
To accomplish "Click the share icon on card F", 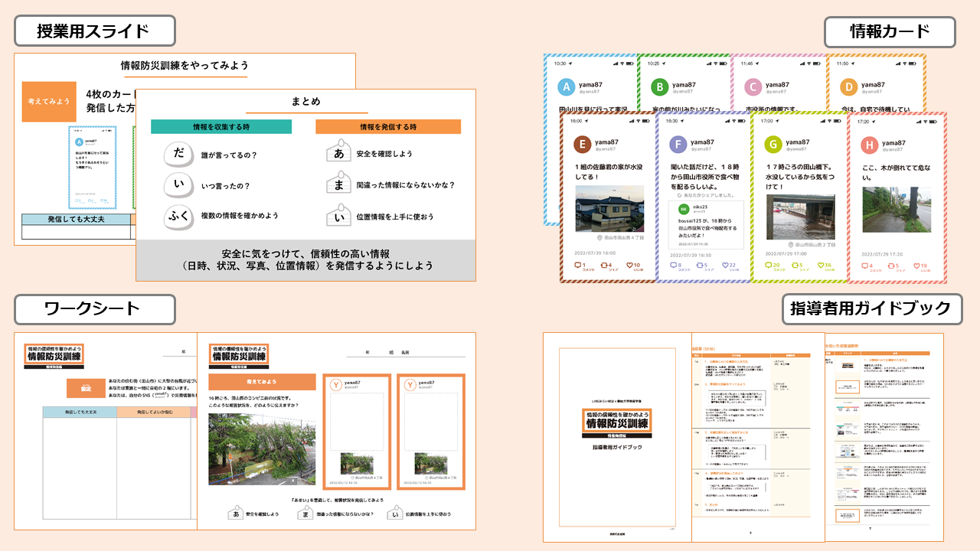I will pos(701,266).
